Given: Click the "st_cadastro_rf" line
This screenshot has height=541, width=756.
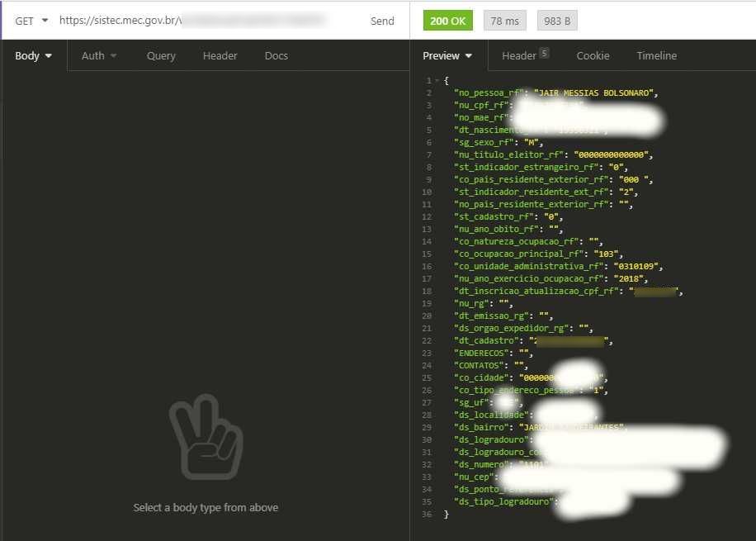Looking at the screenshot, I should (508, 216).
